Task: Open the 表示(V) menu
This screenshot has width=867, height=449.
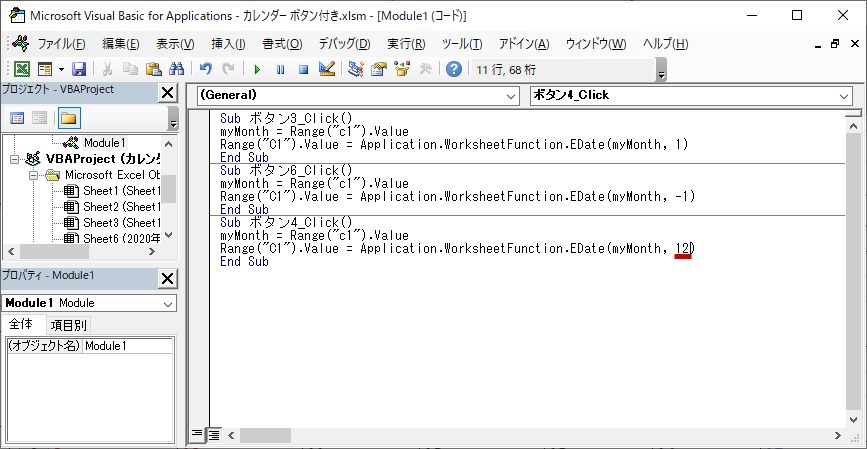Action: [175, 44]
